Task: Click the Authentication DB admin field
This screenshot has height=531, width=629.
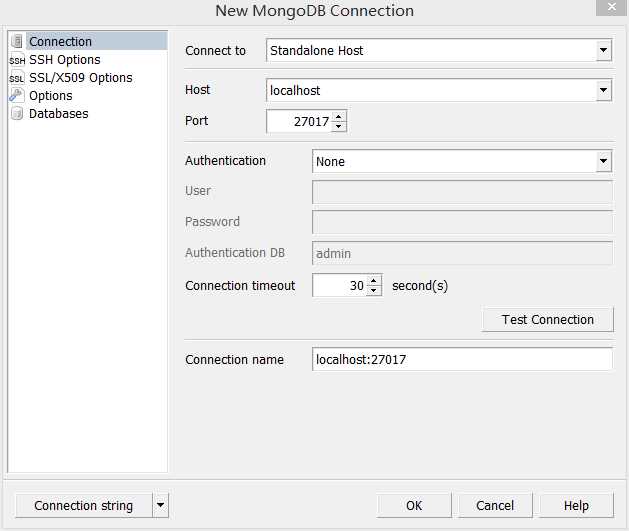Action: [x=462, y=253]
